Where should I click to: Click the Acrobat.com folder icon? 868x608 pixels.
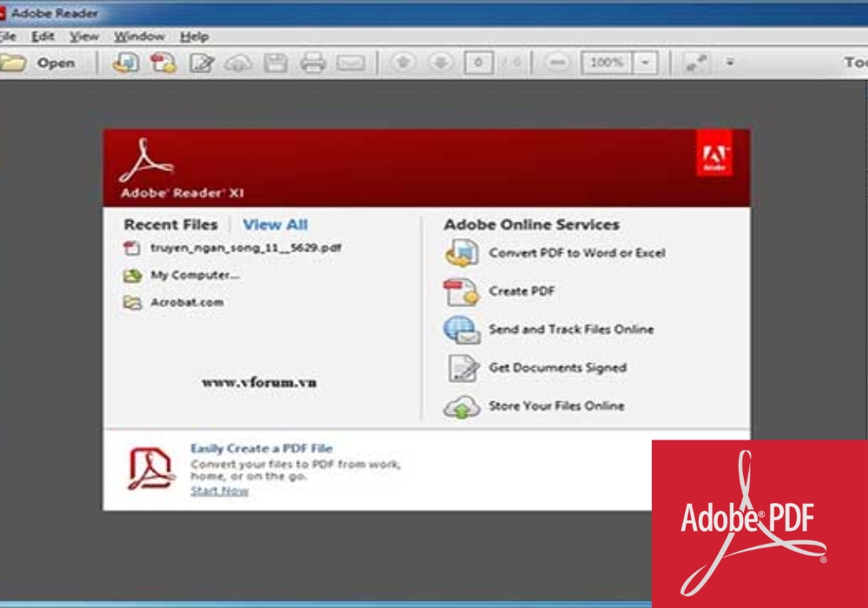click(x=132, y=302)
